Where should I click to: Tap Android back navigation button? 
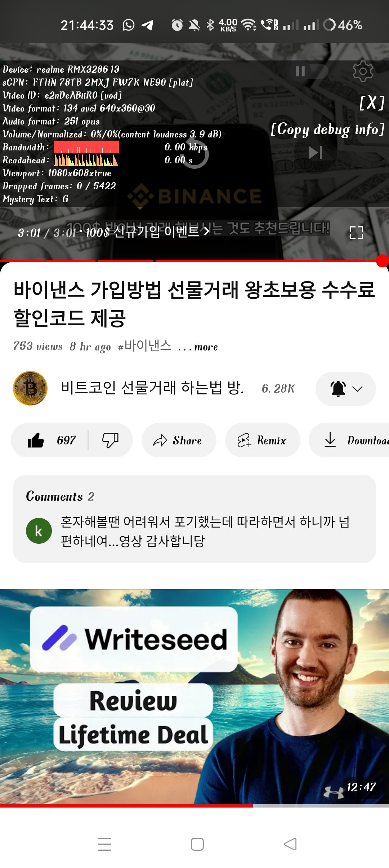click(290, 844)
